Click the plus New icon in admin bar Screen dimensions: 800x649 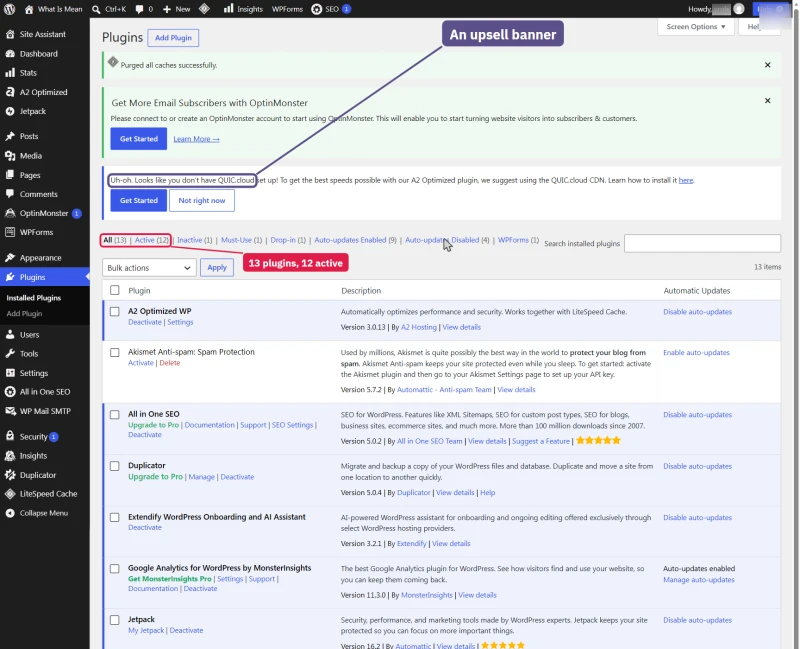point(167,9)
